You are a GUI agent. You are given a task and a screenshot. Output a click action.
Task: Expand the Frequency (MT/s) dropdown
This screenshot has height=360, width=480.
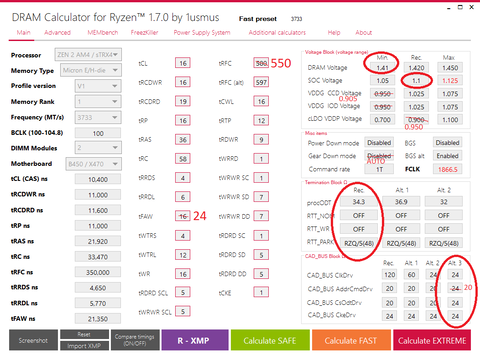pyautogui.click(x=98, y=117)
